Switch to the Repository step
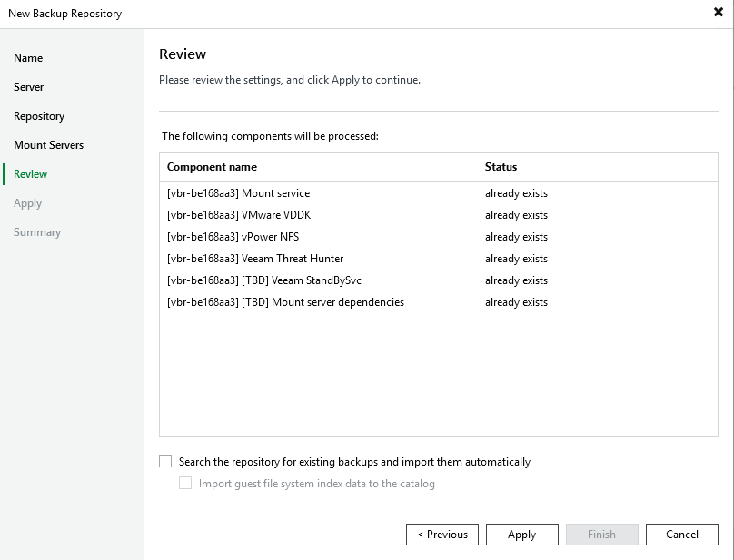 tap(39, 116)
